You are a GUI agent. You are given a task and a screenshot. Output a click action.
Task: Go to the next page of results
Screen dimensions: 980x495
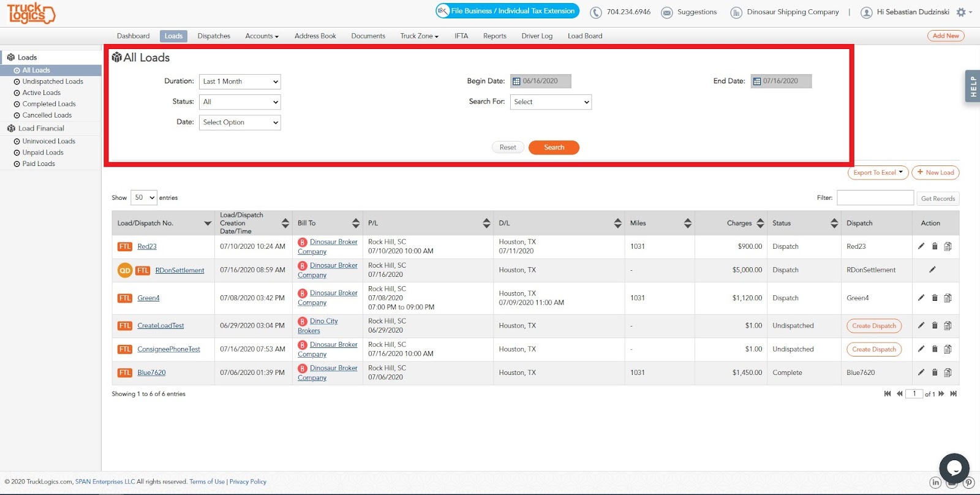point(941,394)
